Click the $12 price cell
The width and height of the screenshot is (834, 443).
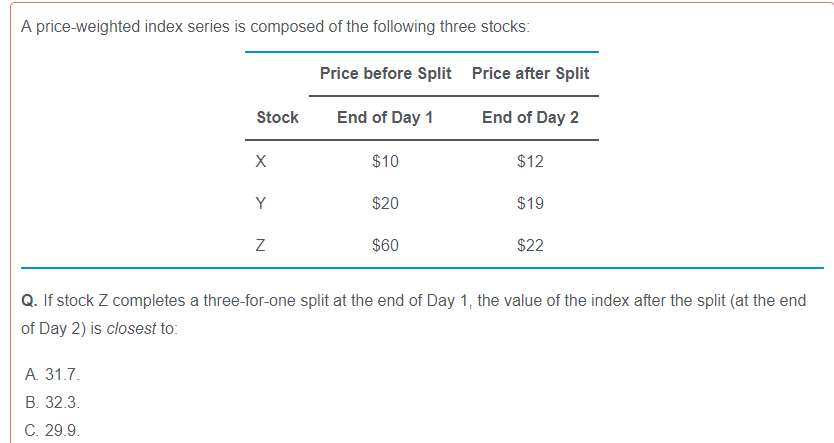point(530,161)
